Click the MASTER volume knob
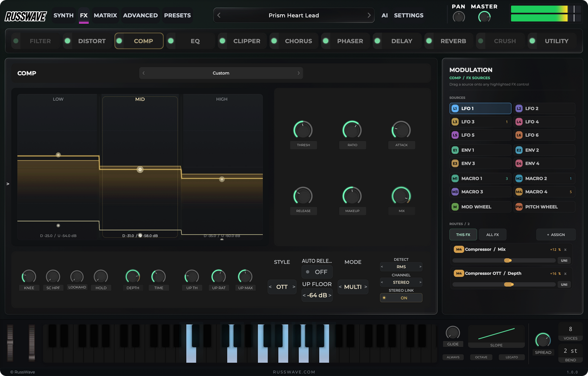The height and width of the screenshot is (376, 588). tap(484, 17)
